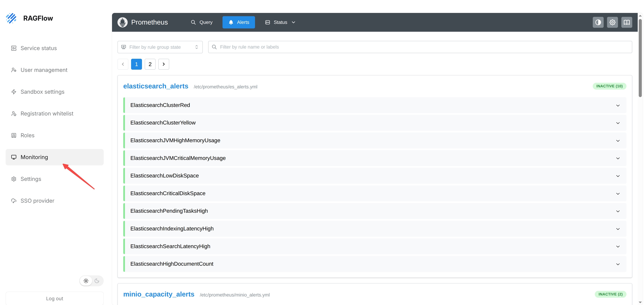This screenshot has height=305, width=644.
Task: Click the rule group state filter icon
Action: [123, 47]
